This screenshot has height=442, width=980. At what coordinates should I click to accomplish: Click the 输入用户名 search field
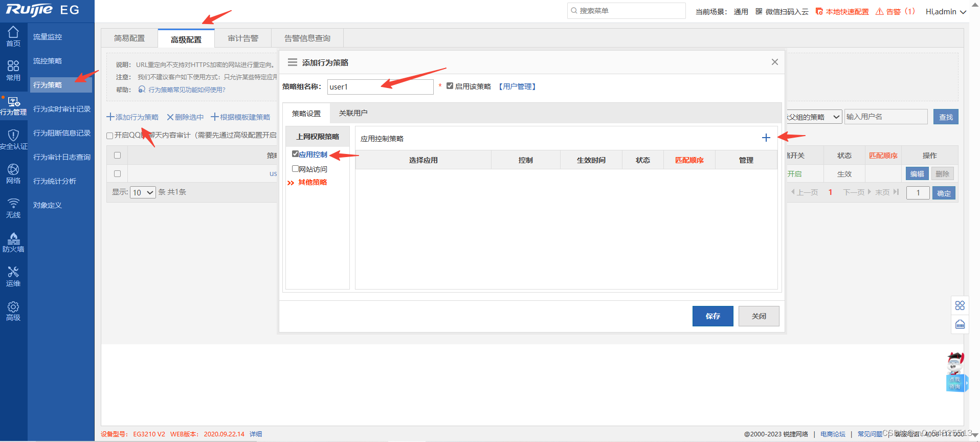[x=885, y=117]
